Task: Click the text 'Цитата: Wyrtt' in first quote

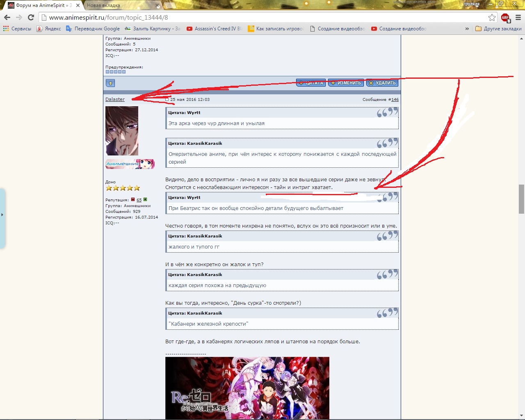Action: (184, 112)
